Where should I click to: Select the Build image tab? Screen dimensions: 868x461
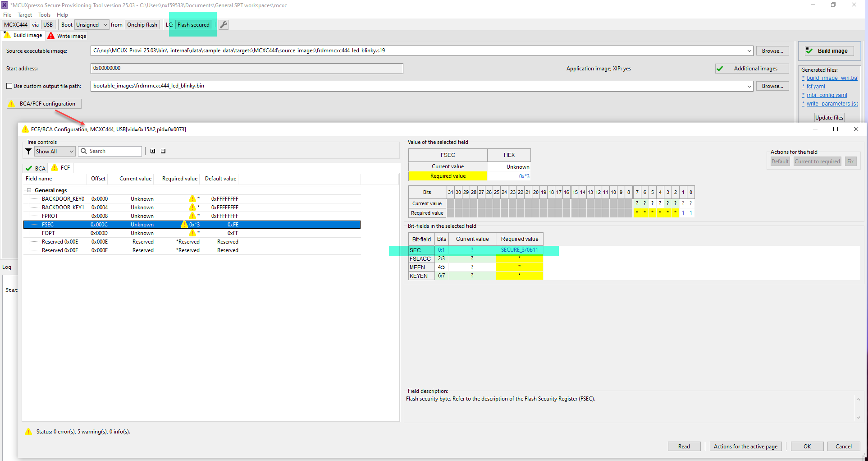pyautogui.click(x=23, y=35)
